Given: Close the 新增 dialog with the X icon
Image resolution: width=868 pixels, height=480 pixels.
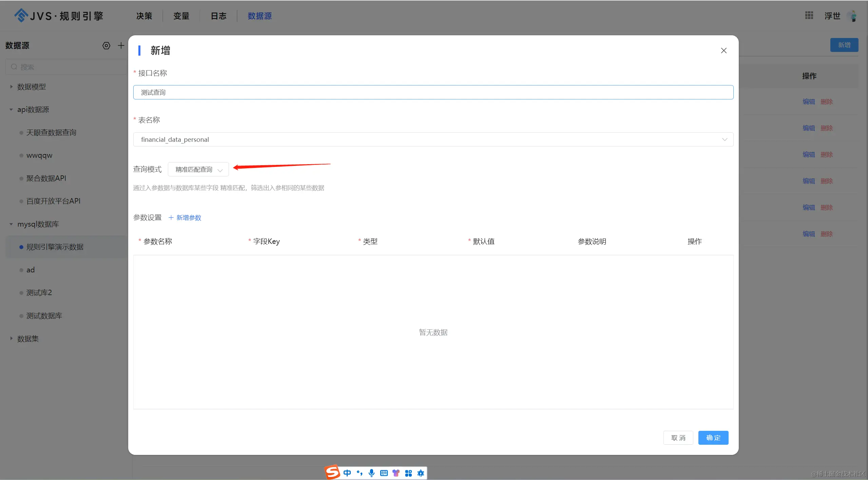Looking at the screenshot, I should tap(724, 51).
